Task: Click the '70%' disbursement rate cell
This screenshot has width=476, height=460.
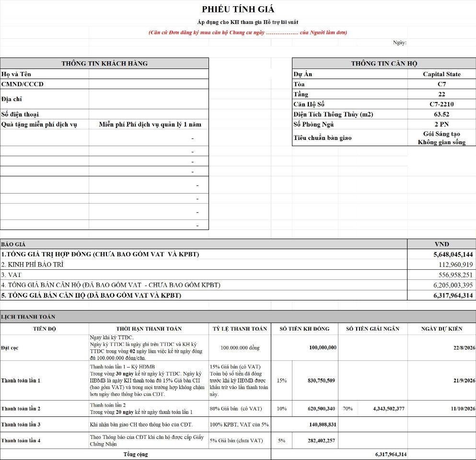Action: click(x=348, y=408)
